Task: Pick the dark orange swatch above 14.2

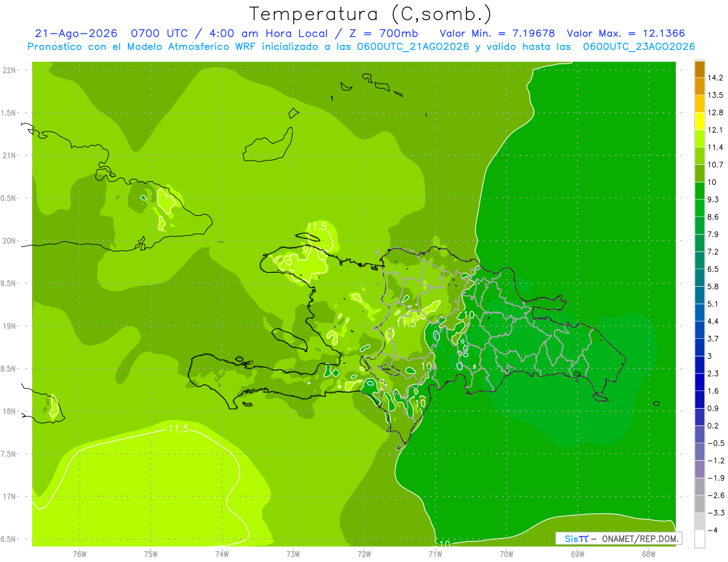Action: [699, 69]
